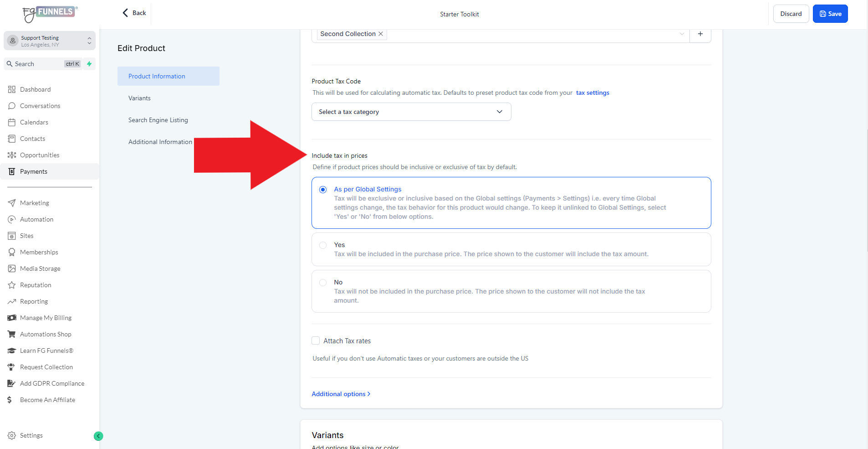The image size is (868, 449).
Task: Click the Product Tax Code label
Action: click(x=336, y=81)
